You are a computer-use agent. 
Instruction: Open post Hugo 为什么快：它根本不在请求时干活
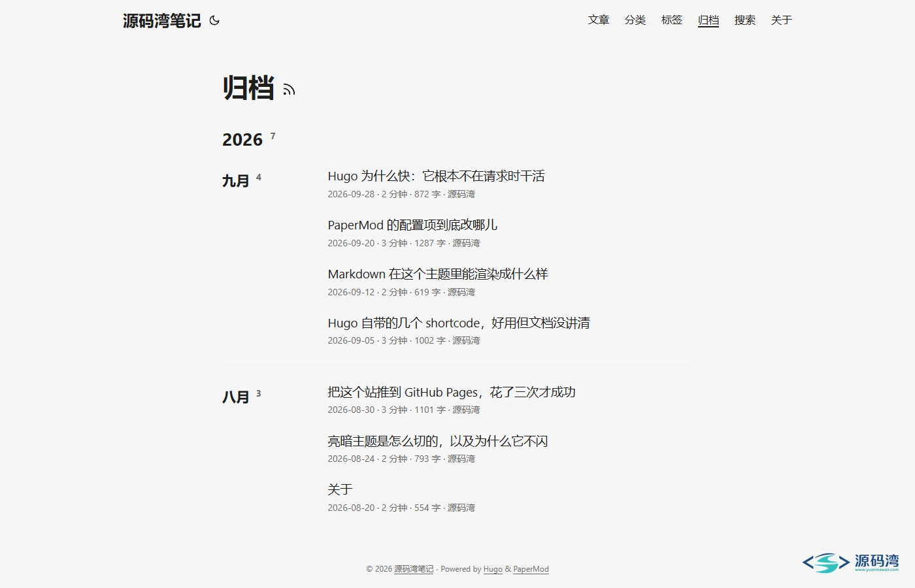[436, 176]
